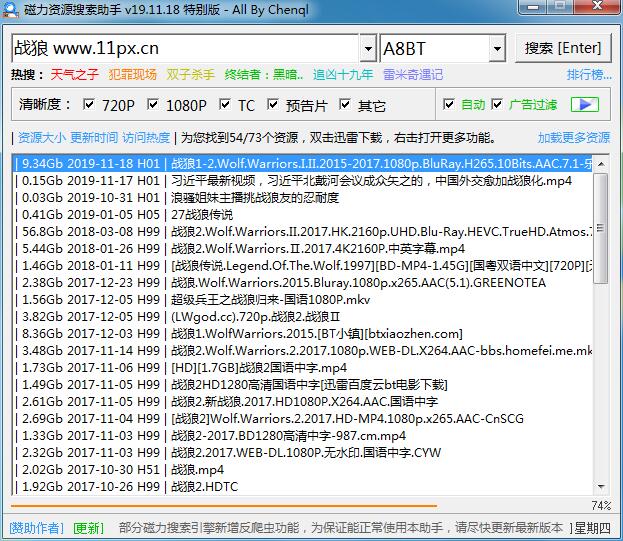Minimize the 磁力资源搜索助手 window
The width and height of the screenshot is (623, 541).
(534, 7)
